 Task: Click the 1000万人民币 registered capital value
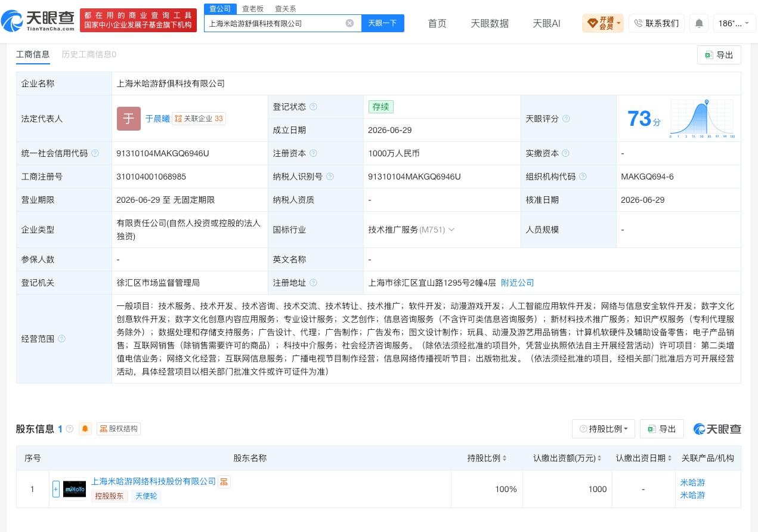[x=394, y=153]
